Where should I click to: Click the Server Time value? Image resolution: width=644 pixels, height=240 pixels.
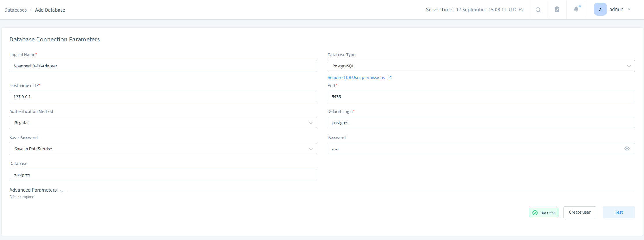(490, 10)
